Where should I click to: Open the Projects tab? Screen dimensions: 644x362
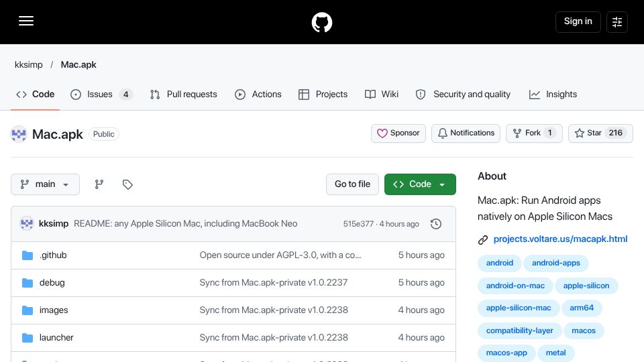323,95
